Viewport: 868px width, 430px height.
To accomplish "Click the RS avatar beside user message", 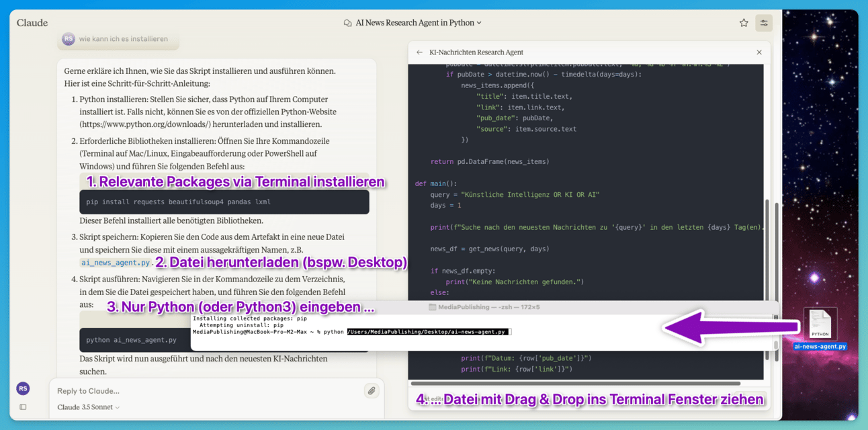I will 68,39.
